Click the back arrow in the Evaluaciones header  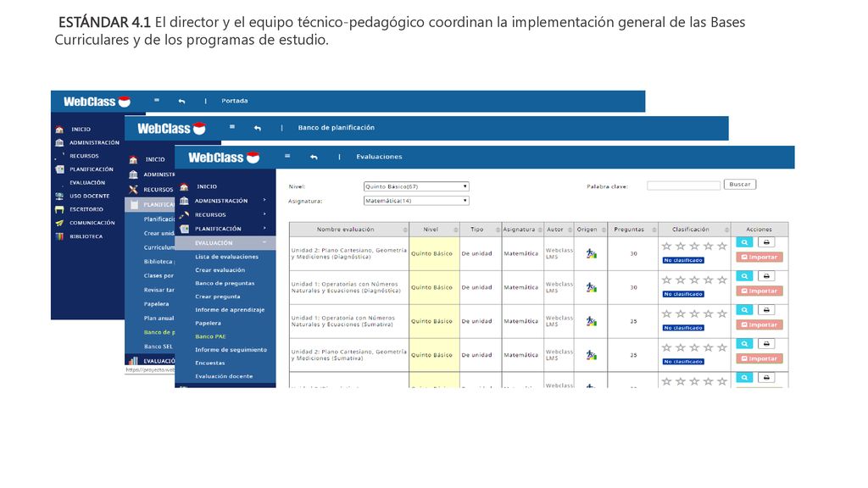[314, 157]
